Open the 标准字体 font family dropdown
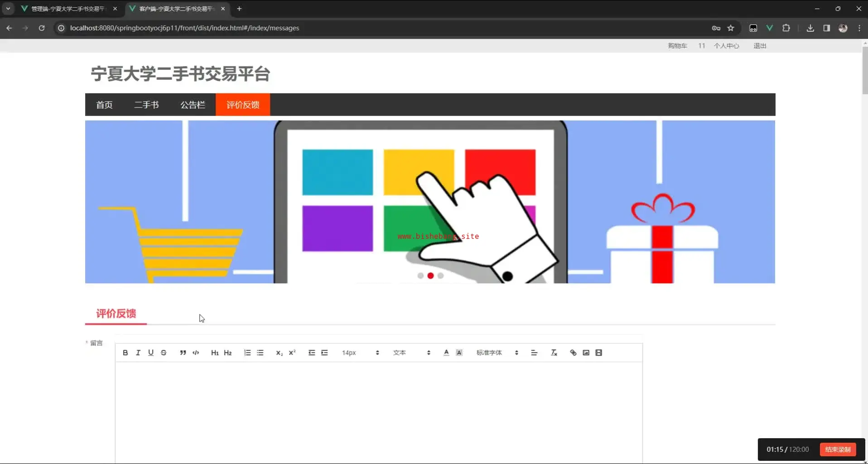Viewport: 868px width, 464px height. tap(497, 353)
